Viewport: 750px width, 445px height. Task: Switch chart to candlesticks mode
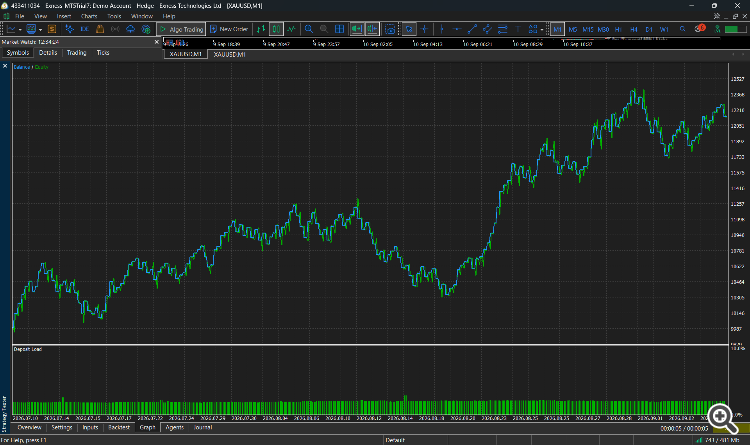pyautogui.click(x=276, y=29)
